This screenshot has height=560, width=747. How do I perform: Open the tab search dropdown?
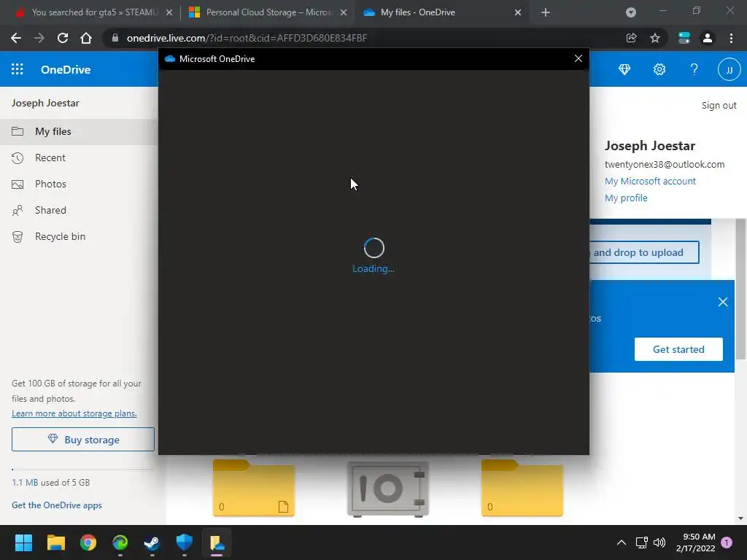tap(631, 12)
